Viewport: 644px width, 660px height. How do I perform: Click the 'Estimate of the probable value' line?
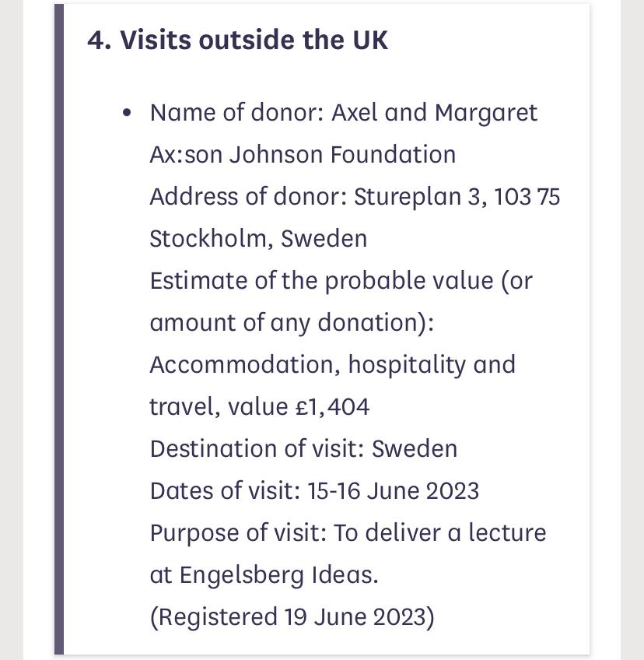(x=341, y=281)
